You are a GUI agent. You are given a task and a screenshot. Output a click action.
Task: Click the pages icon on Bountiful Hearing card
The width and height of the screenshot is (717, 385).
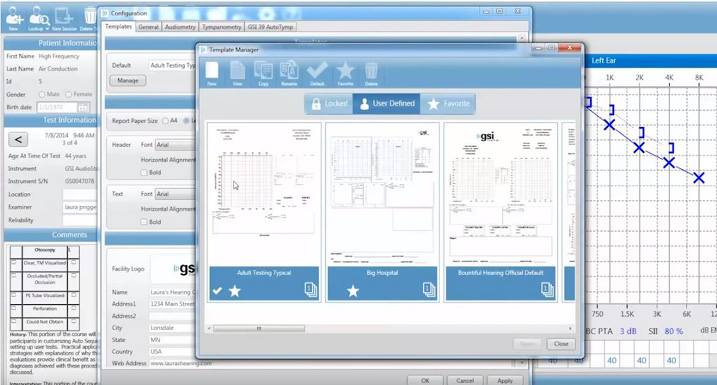point(547,289)
